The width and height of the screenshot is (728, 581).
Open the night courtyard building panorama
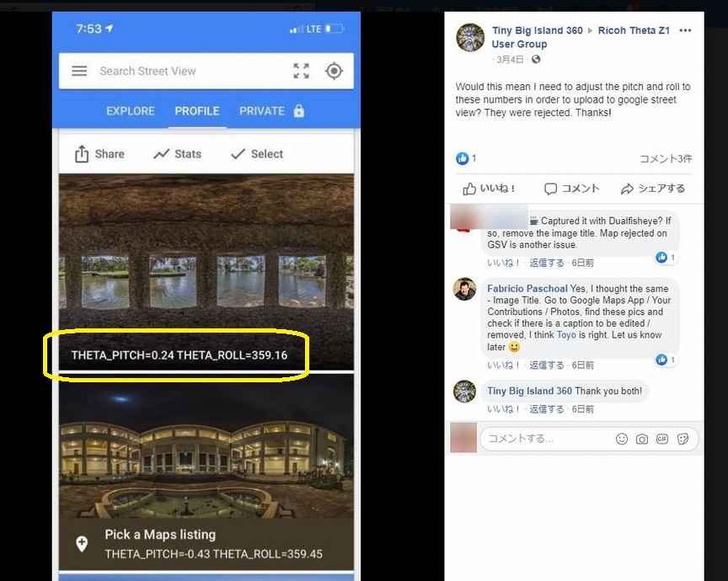(206, 448)
